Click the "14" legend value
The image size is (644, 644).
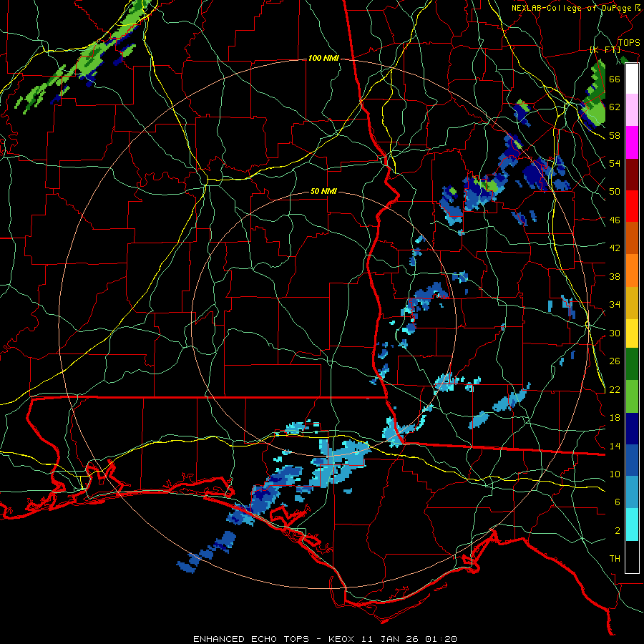tap(615, 446)
